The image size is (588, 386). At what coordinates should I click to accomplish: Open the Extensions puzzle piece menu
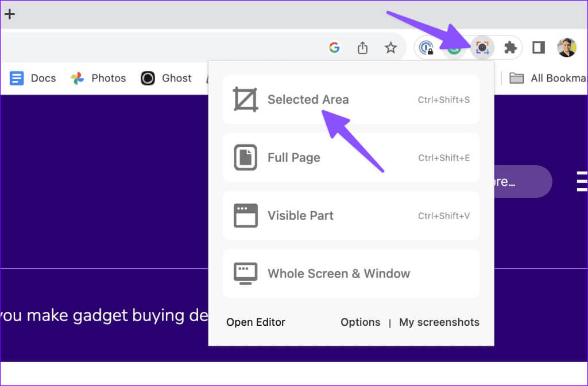click(x=510, y=48)
